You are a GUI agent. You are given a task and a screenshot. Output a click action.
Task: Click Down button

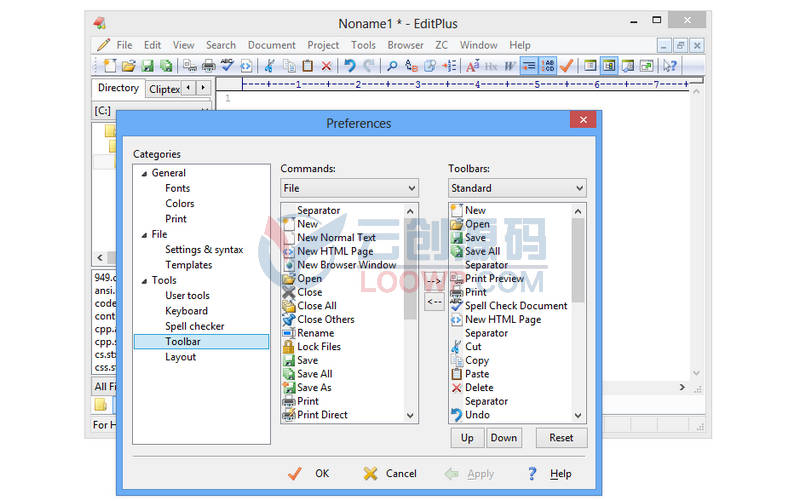coord(504,438)
